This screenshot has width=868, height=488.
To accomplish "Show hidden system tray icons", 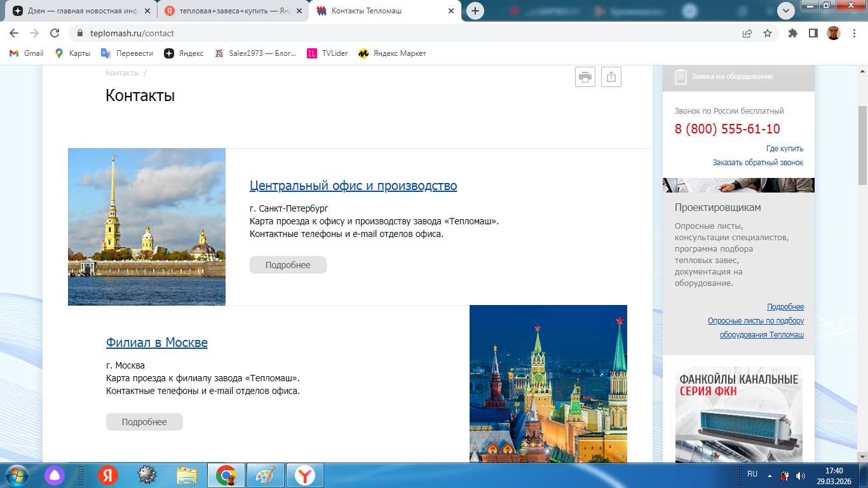I will (770, 475).
